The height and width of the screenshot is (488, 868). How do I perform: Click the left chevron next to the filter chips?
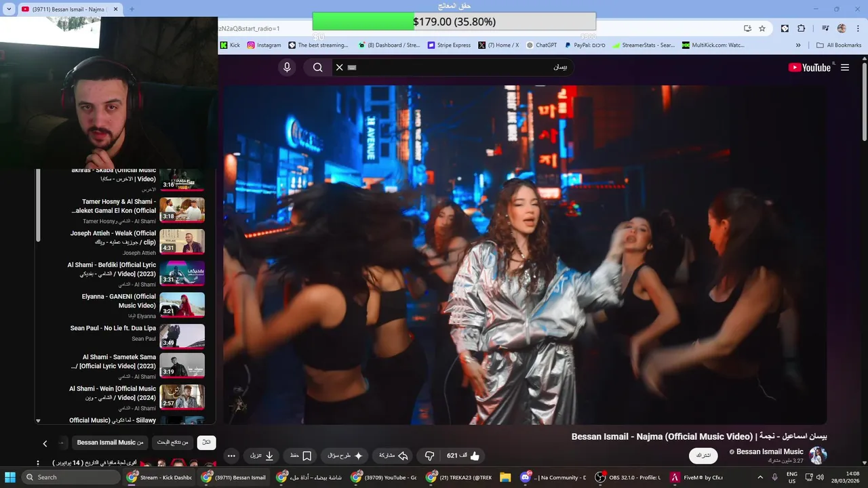click(45, 443)
